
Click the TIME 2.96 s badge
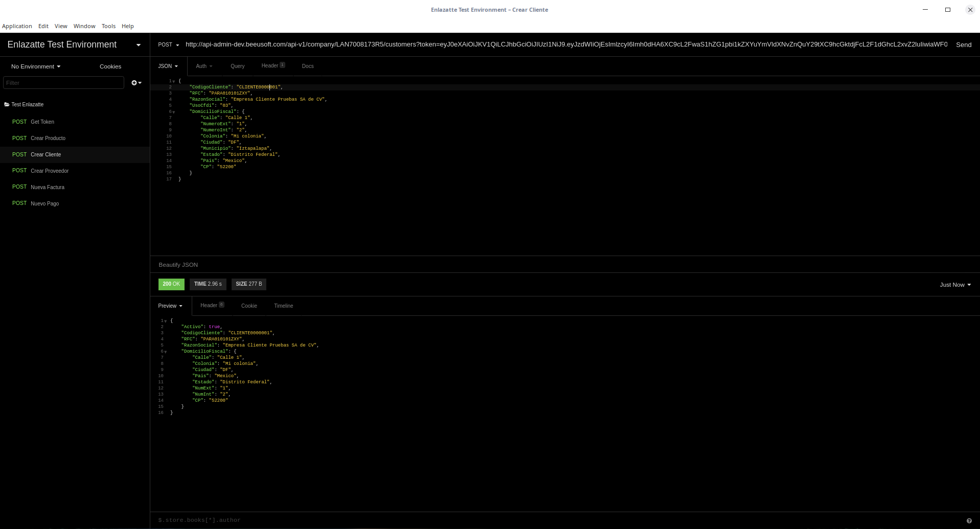(208, 284)
